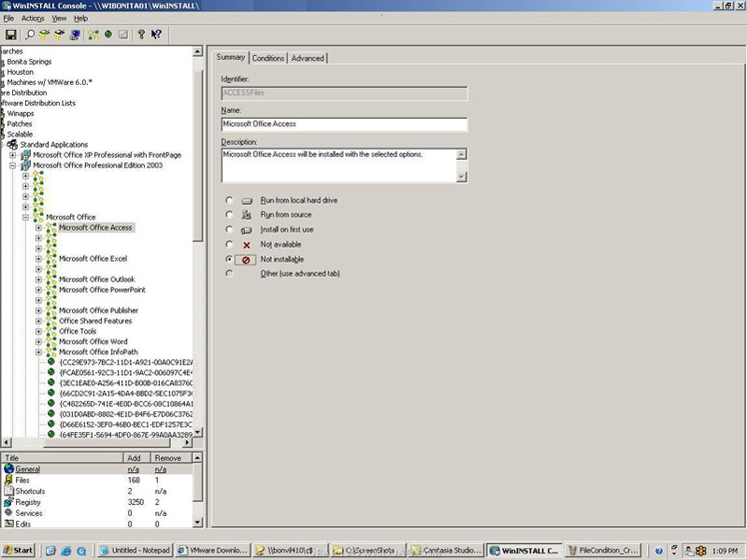This screenshot has width=747, height=560.
Task: Click the Files icon in the title list
Action: (x=8, y=480)
